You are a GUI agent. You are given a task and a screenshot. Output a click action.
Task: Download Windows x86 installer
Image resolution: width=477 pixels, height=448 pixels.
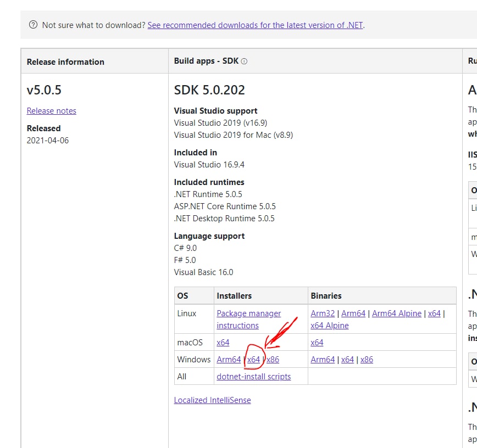coord(273,360)
